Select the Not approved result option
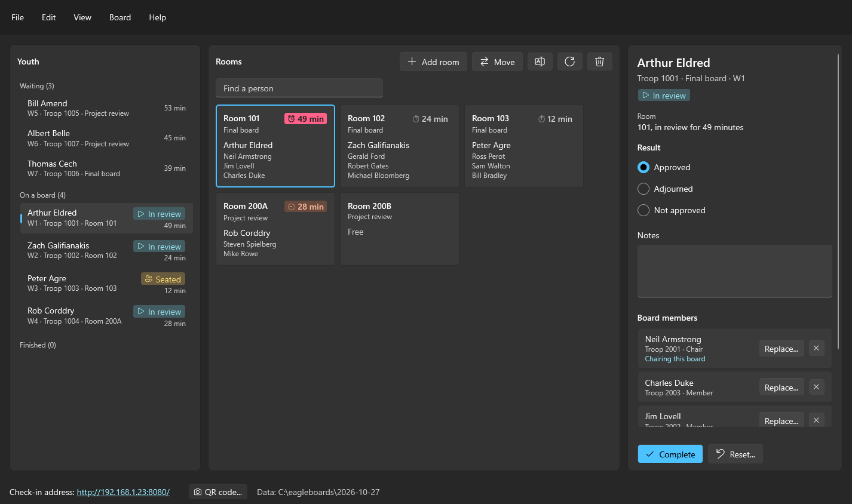Screen dimensions: 852x504 coord(672,210)
